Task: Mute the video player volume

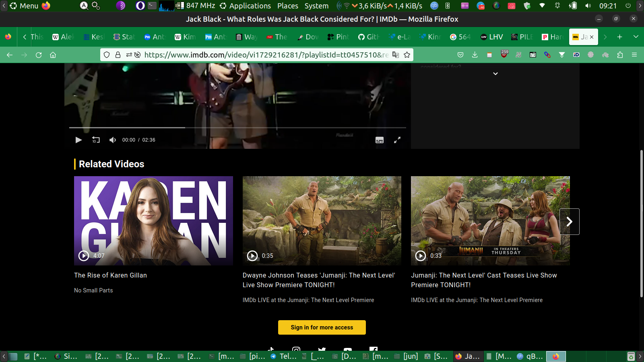Action: click(113, 140)
